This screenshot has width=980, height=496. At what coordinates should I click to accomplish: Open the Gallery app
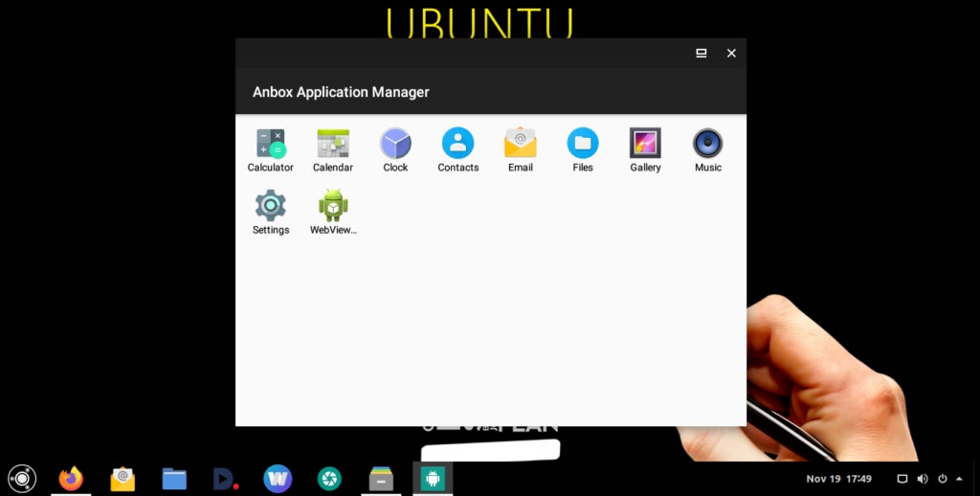[x=645, y=145]
